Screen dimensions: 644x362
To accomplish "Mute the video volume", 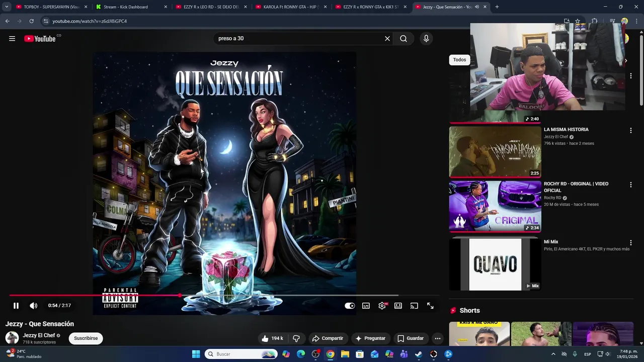I will pos(33,306).
